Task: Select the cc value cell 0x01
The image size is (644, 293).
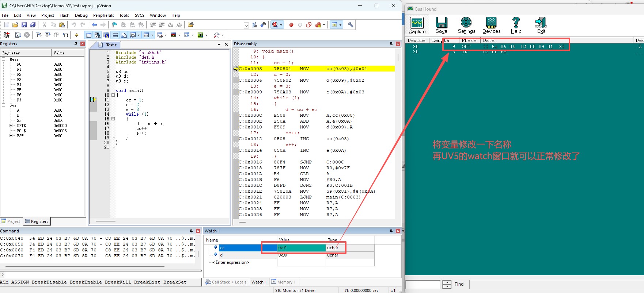Action: pyautogui.click(x=302, y=248)
